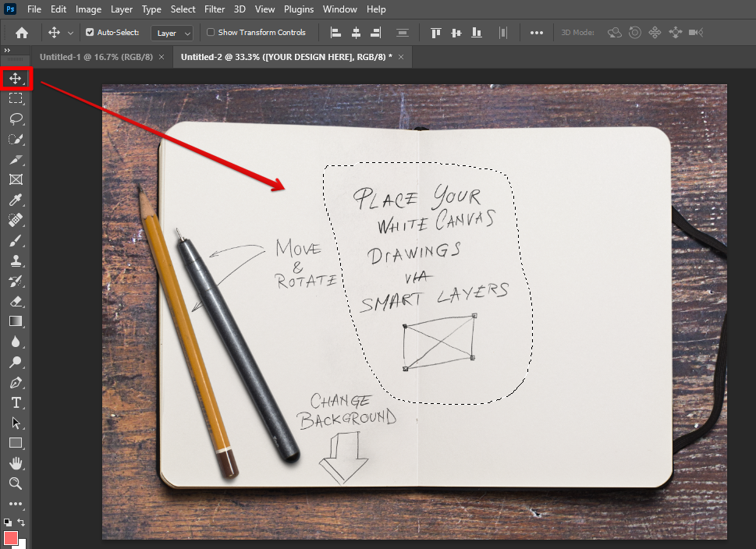The image size is (756, 549).
Task: Uncheck the Auto-Select checkbox
Action: [x=90, y=33]
